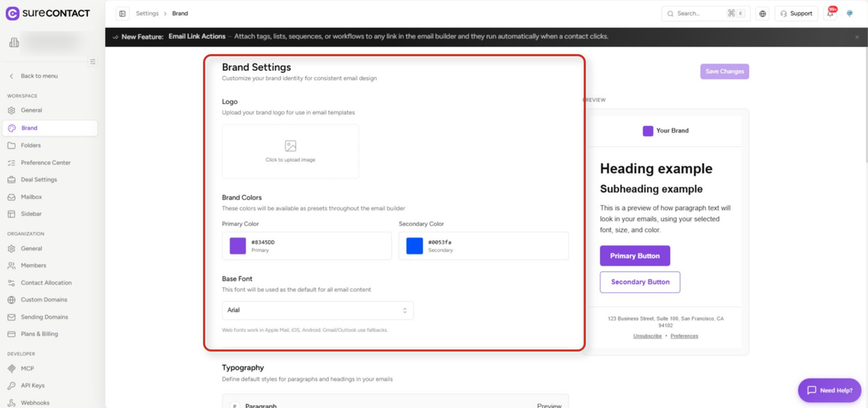This screenshot has height=408, width=868.
Task: Click the SureContact logo icon
Action: [x=12, y=13]
